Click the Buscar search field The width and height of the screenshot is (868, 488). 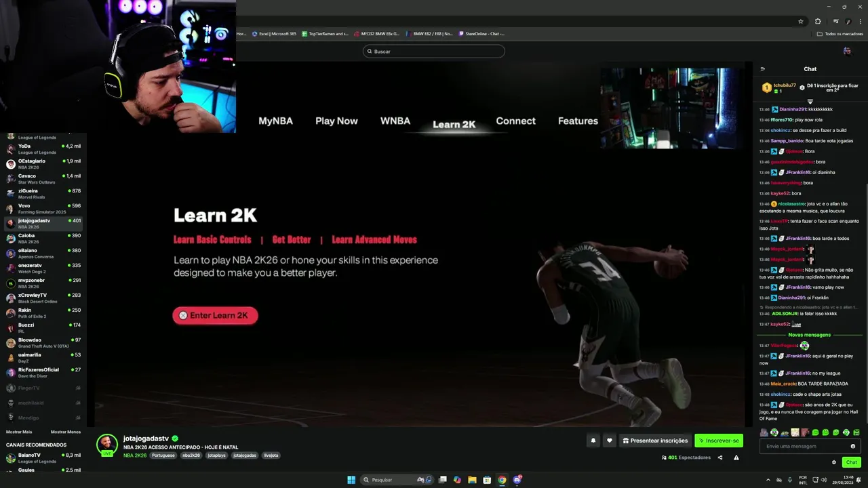[x=434, y=51]
